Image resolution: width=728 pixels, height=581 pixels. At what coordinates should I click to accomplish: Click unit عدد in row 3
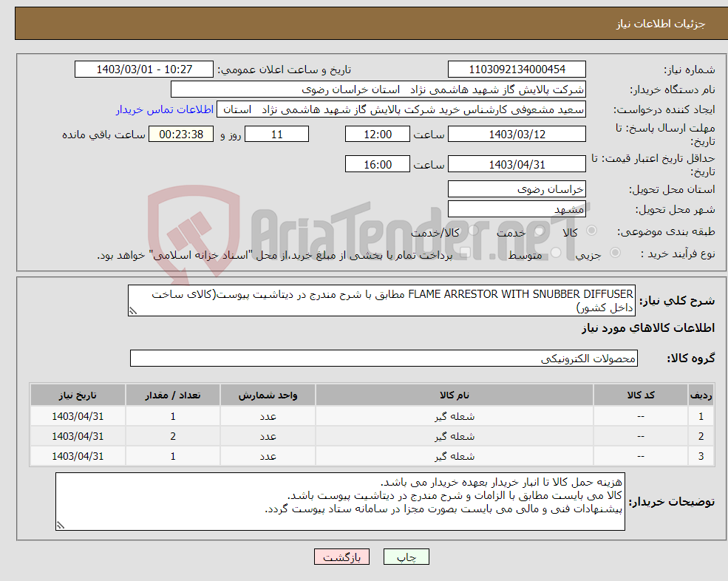pos(268,457)
